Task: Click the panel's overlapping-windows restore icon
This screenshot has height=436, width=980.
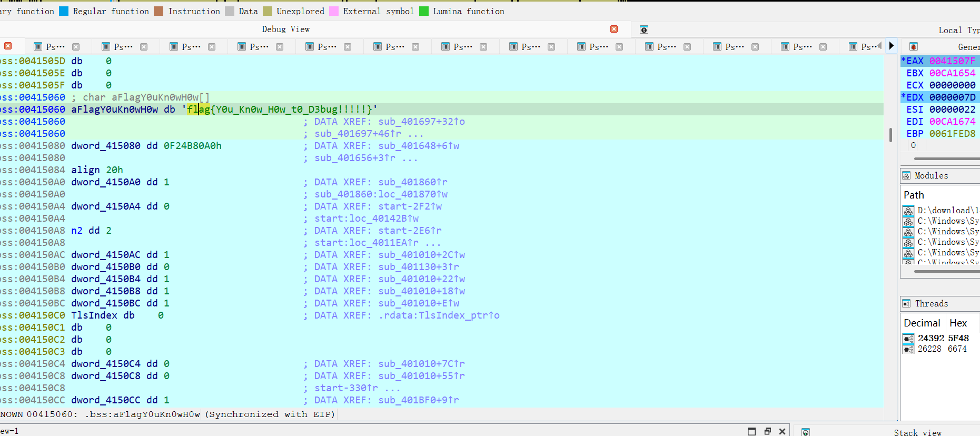Action: [767, 431]
